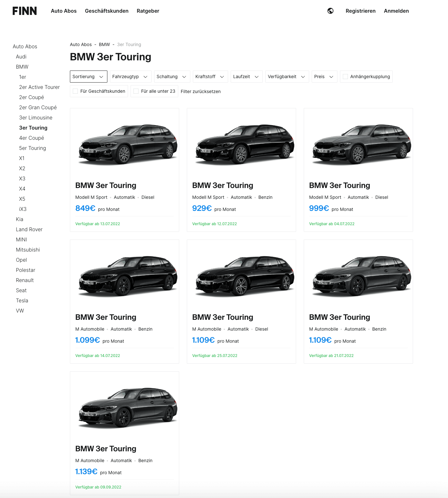Click 'Verfügbar ab 04.07.2022' text
The width and height of the screenshot is (448, 498).
[x=332, y=224]
